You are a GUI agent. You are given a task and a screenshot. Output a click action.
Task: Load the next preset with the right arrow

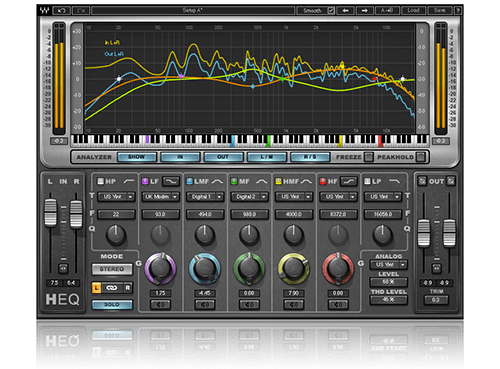point(365,11)
